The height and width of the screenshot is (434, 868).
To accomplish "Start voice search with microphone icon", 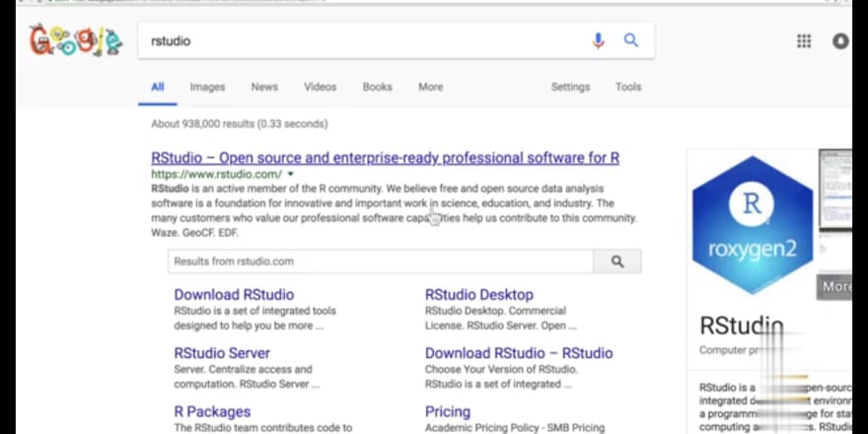I will point(598,40).
